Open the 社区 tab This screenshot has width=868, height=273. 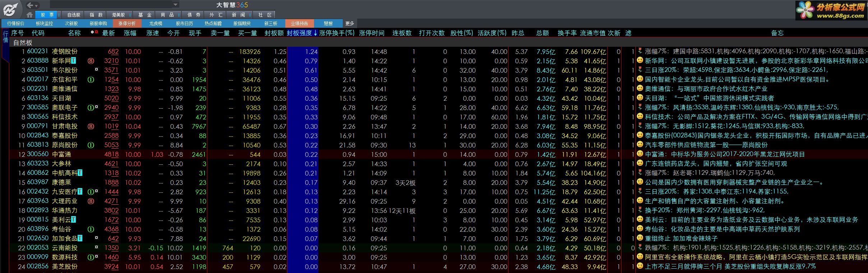coord(265,15)
